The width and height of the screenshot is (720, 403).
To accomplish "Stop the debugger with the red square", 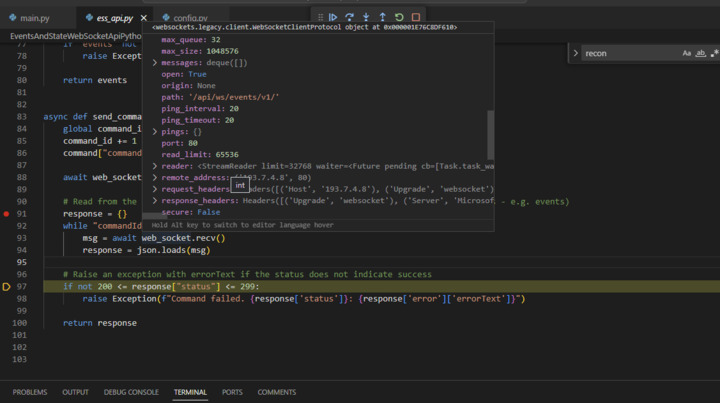I will point(415,17).
